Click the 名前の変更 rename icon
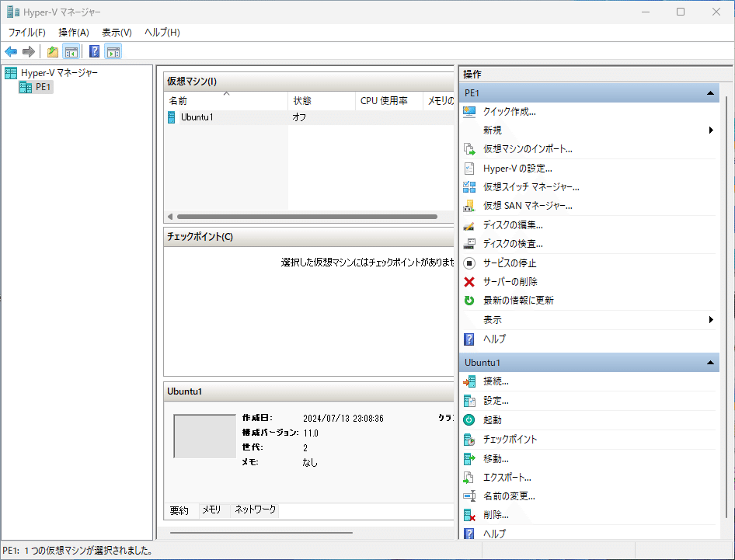Image resolution: width=735 pixels, height=560 pixels. coord(469,496)
